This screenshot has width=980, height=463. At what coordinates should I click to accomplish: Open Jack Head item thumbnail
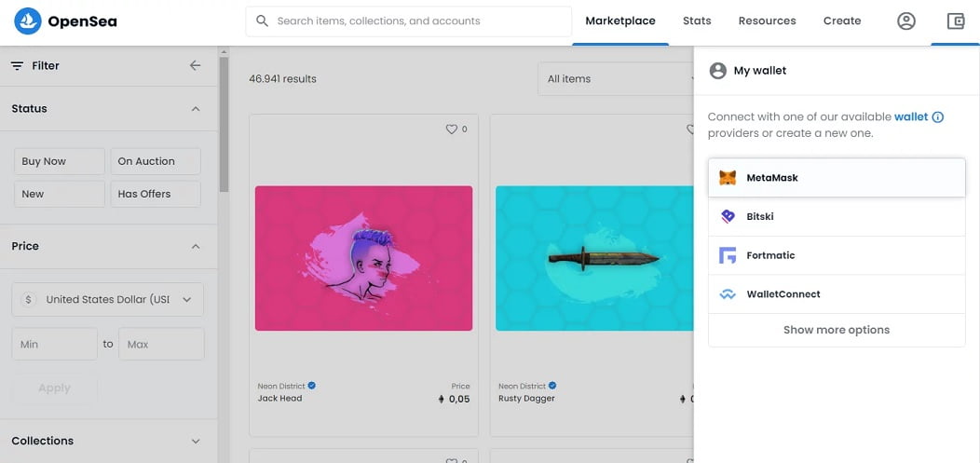pyautogui.click(x=363, y=258)
